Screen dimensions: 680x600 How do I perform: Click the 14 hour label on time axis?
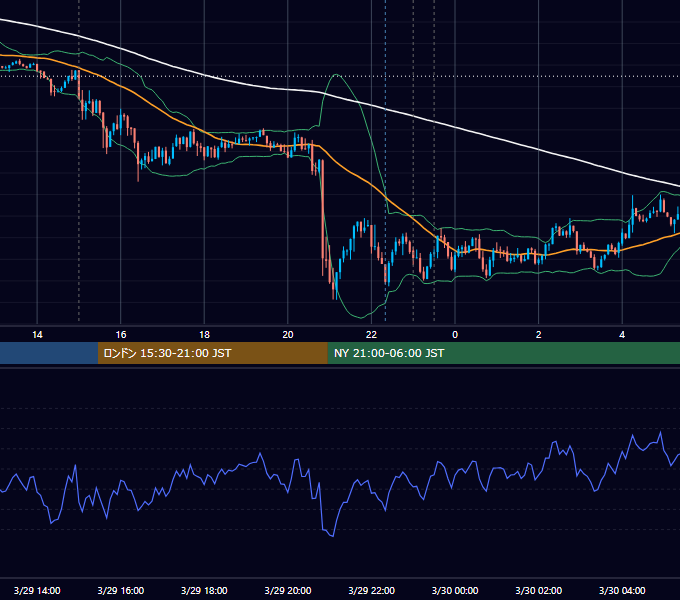pyautogui.click(x=37, y=335)
